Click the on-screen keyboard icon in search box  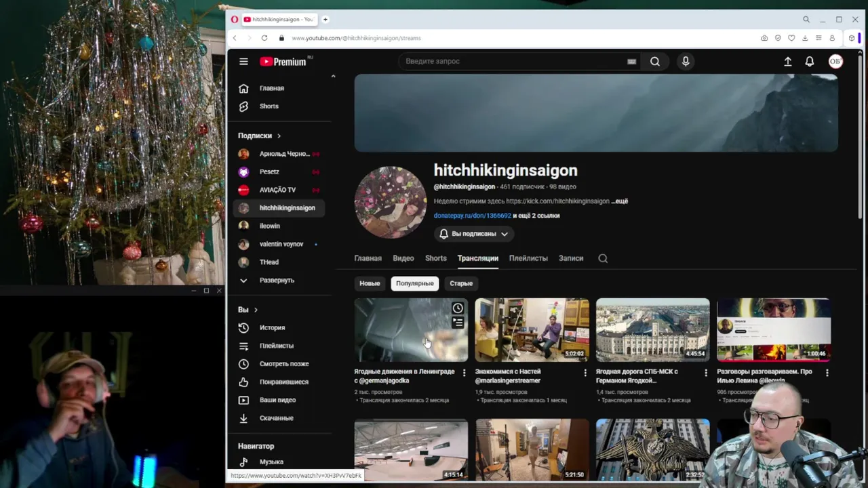[631, 62]
